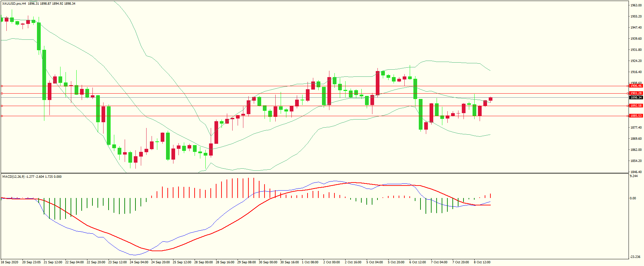Click the 28 Sep 00:00 time label
Image resolution: width=644 pixels, height=266 pixels.
point(204,262)
